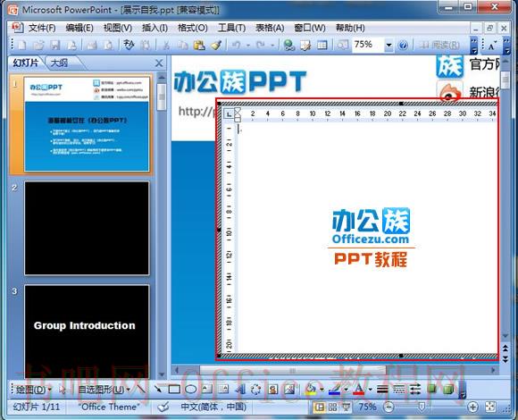This screenshot has width=518, height=420.
Task: Click the Arrow Style icon
Action: 415,390
